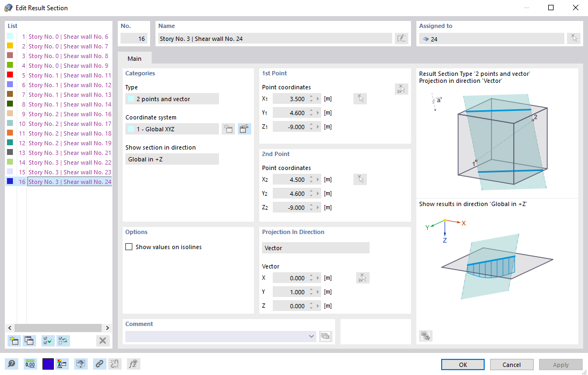Open the fx function editor icon

coord(133,364)
